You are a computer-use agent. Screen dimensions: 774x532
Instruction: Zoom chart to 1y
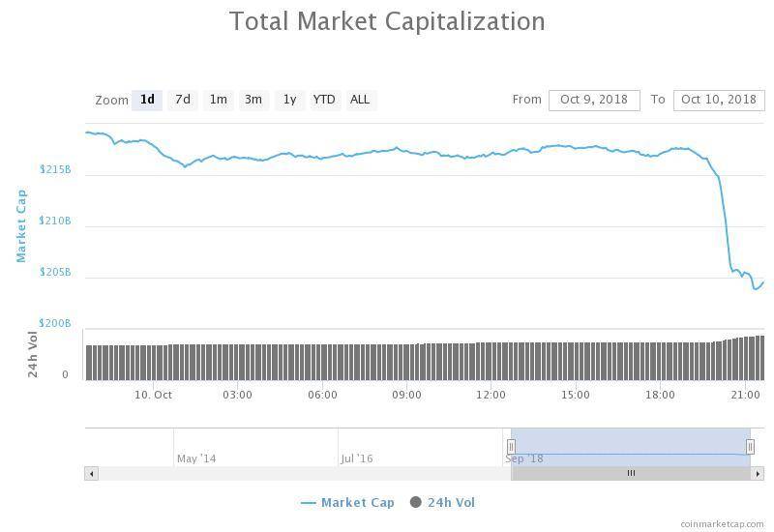(x=289, y=100)
